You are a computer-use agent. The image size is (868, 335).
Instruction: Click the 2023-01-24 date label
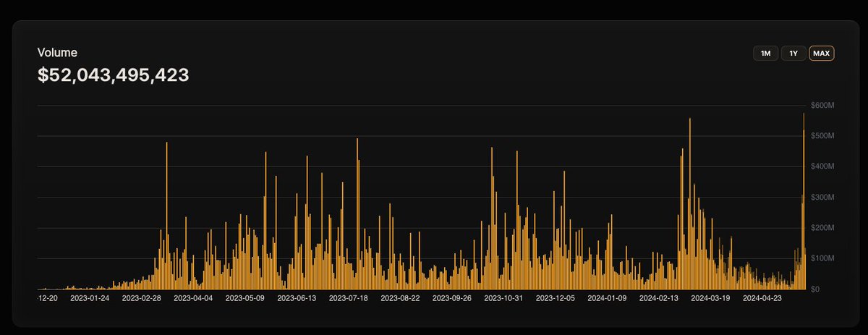pyautogui.click(x=90, y=297)
